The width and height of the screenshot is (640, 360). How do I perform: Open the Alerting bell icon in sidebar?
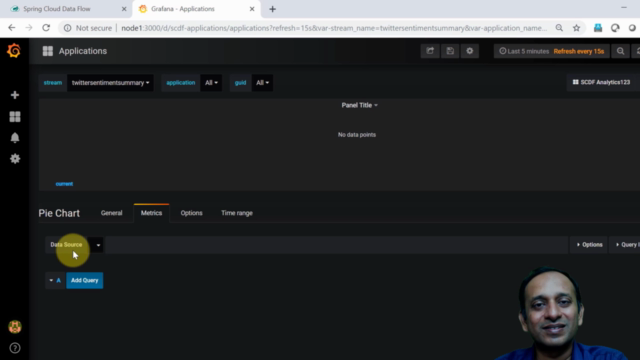click(15, 138)
